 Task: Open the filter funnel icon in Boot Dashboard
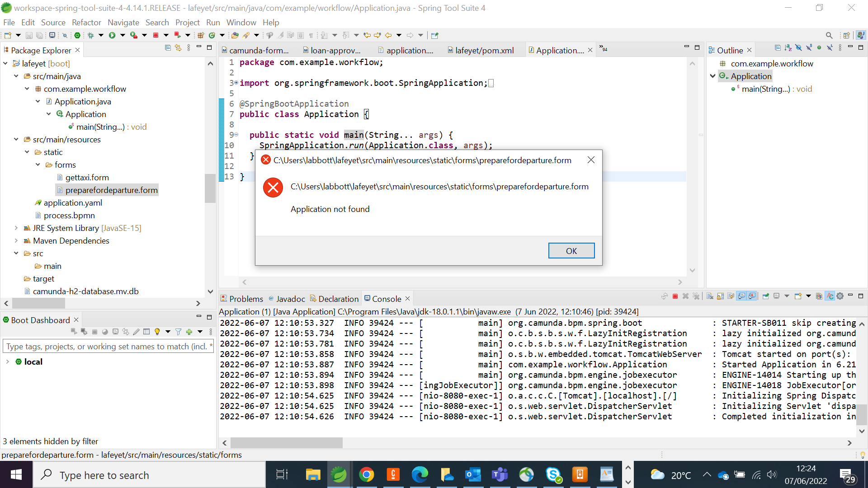[178, 331]
